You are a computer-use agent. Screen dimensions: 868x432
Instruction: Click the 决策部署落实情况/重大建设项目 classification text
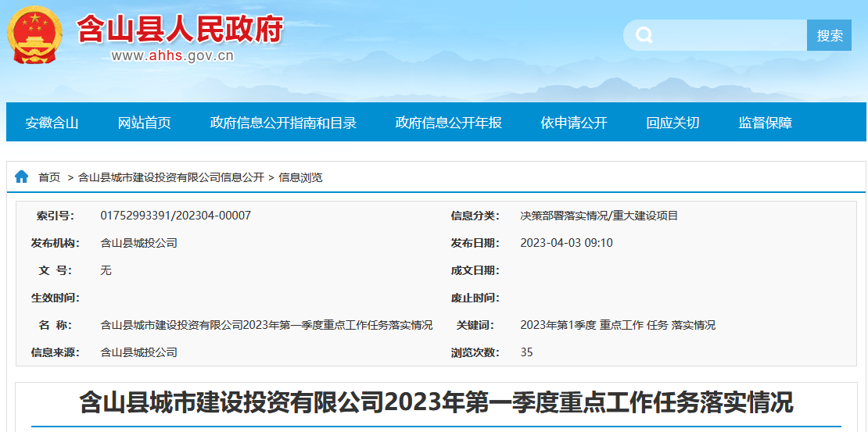click(599, 216)
